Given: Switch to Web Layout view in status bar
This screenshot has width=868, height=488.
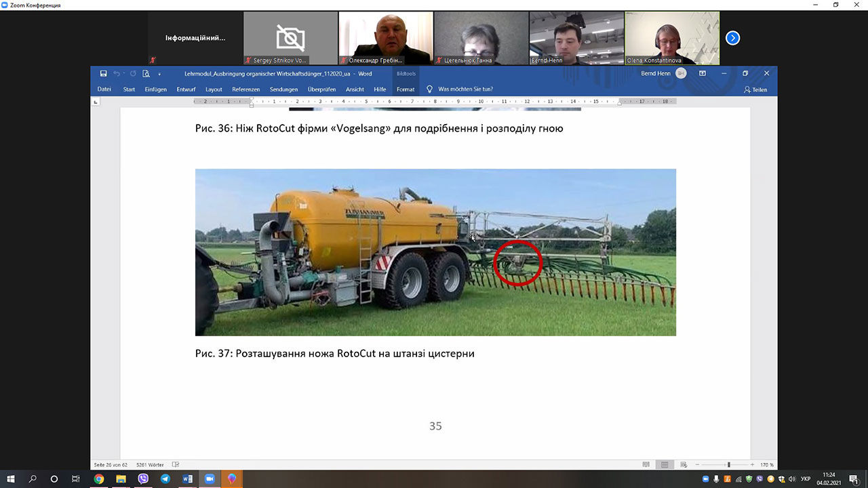Looking at the screenshot, I should coord(682,465).
